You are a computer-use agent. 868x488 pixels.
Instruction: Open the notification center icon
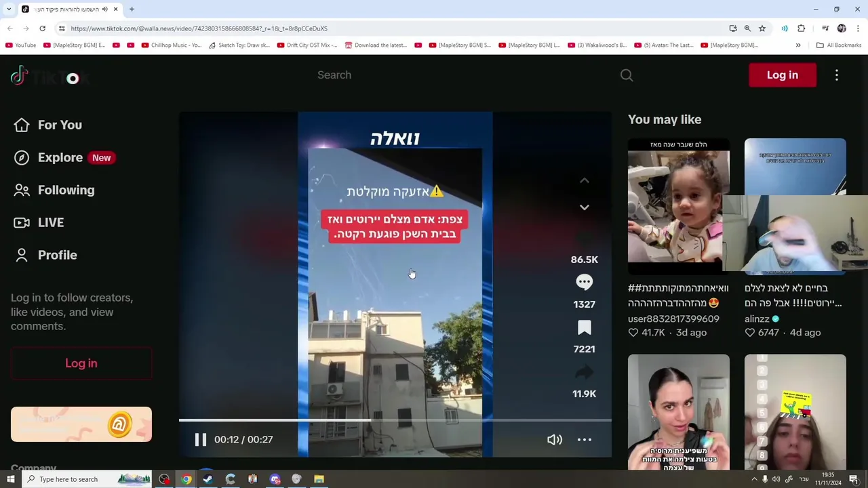click(854, 479)
